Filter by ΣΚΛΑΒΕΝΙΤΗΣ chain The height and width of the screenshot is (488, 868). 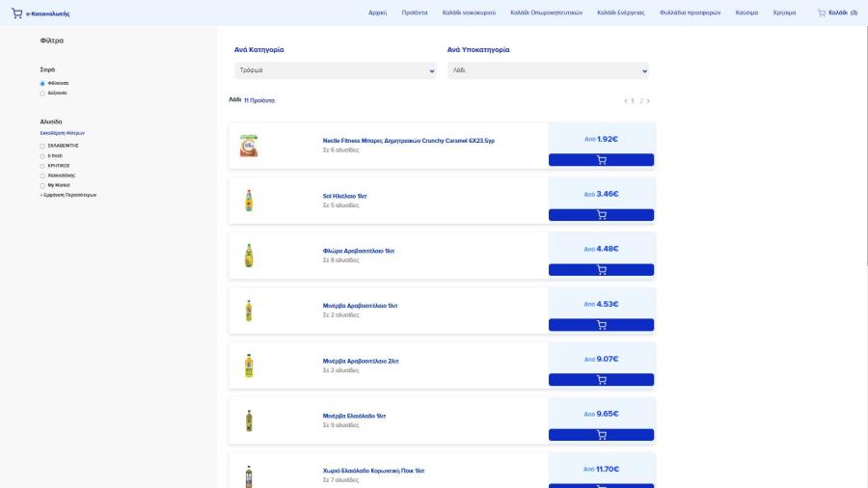(42, 146)
